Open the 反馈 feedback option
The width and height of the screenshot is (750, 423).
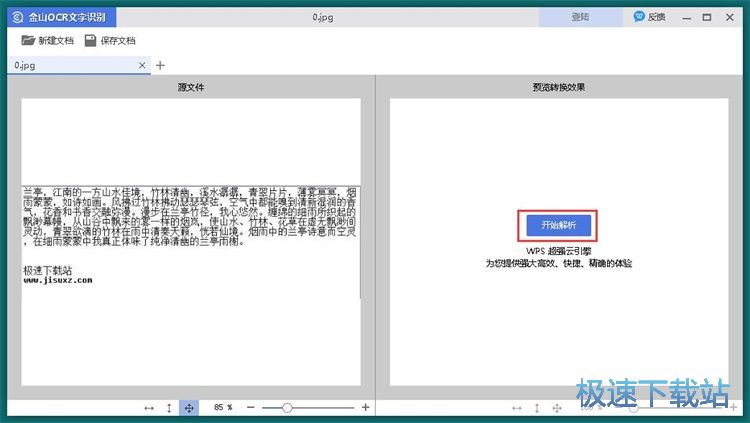(650, 17)
